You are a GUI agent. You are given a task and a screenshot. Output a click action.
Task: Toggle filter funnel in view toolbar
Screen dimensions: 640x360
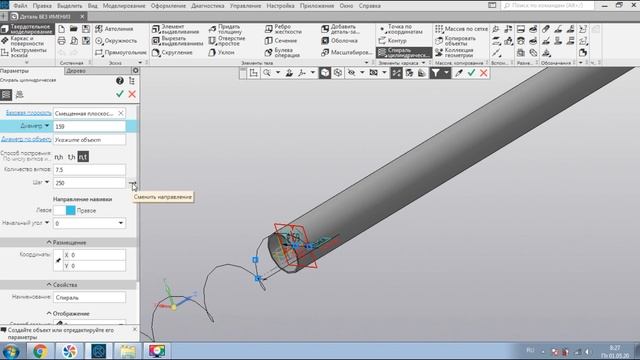[x=436, y=73]
